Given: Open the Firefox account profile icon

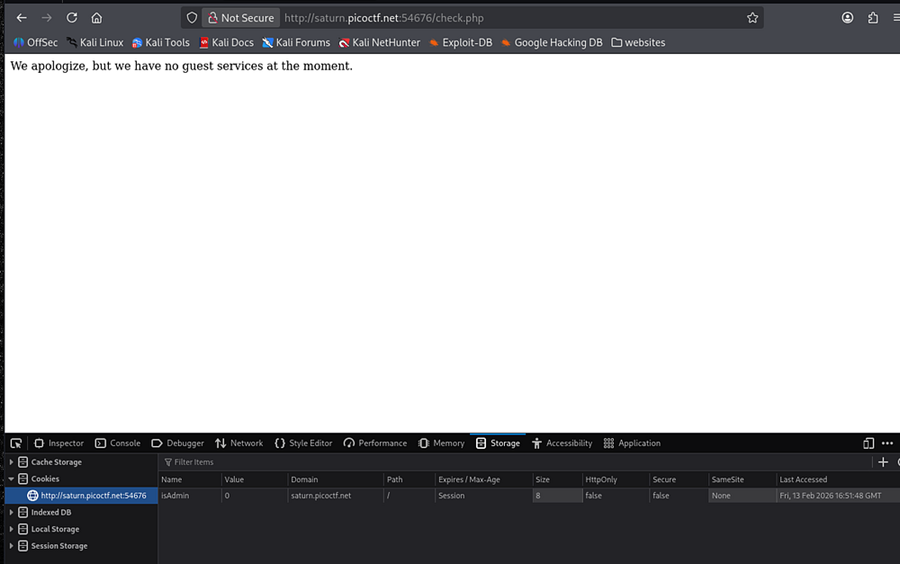Looking at the screenshot, I should point(848,18).
